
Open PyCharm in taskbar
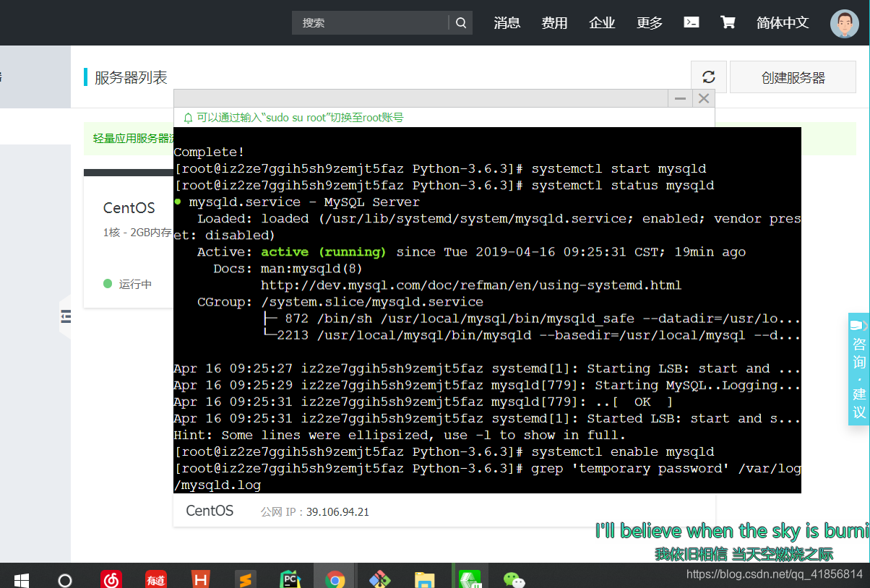290,579
